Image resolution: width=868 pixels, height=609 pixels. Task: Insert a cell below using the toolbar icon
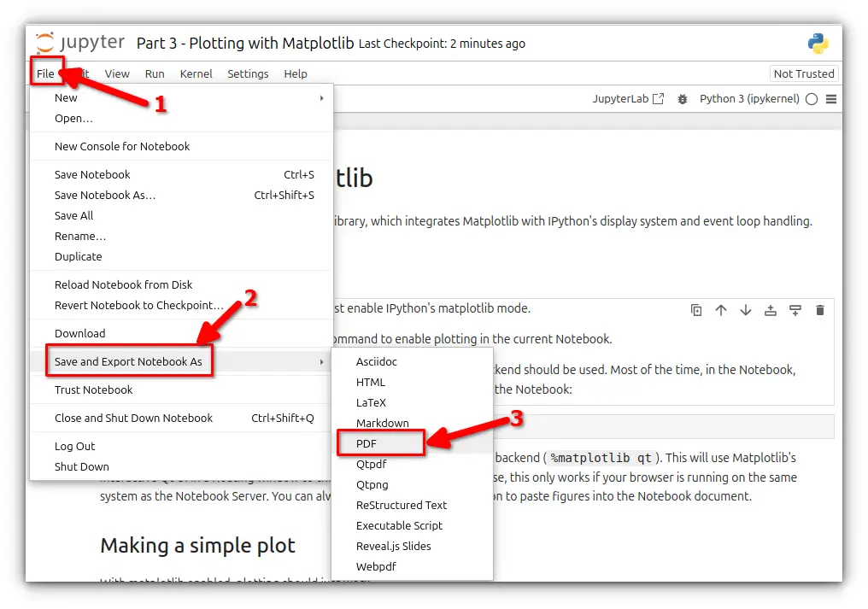click(795, 310)
